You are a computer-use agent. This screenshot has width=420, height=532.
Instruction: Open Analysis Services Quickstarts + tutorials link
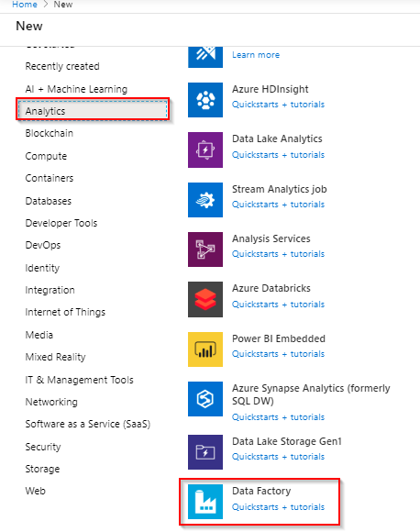tap(278, 254)
